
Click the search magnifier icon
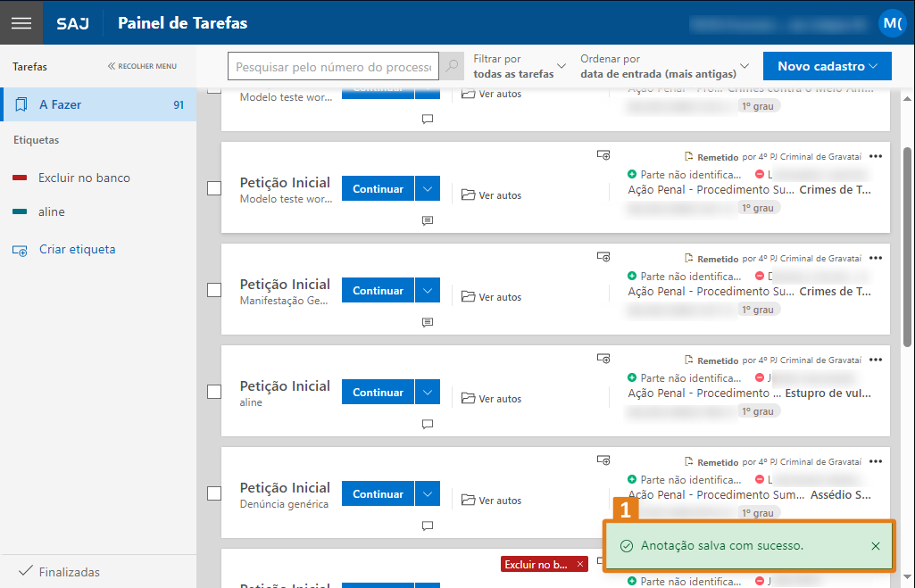coord(452,67)
